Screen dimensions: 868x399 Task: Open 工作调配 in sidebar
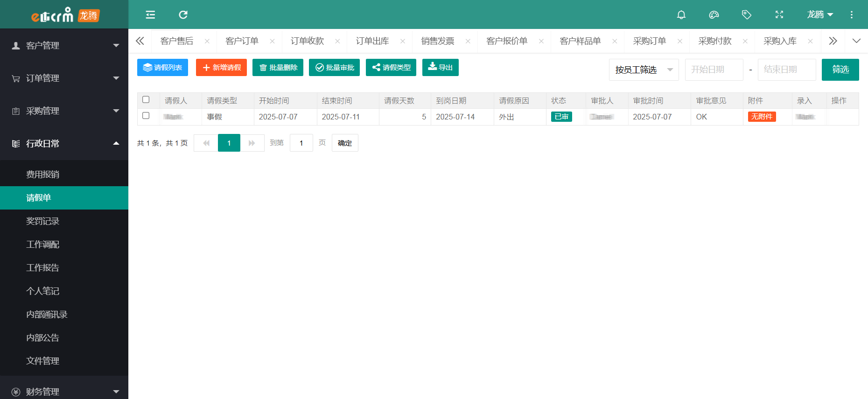pyautogui.click(x=64, y=245)
